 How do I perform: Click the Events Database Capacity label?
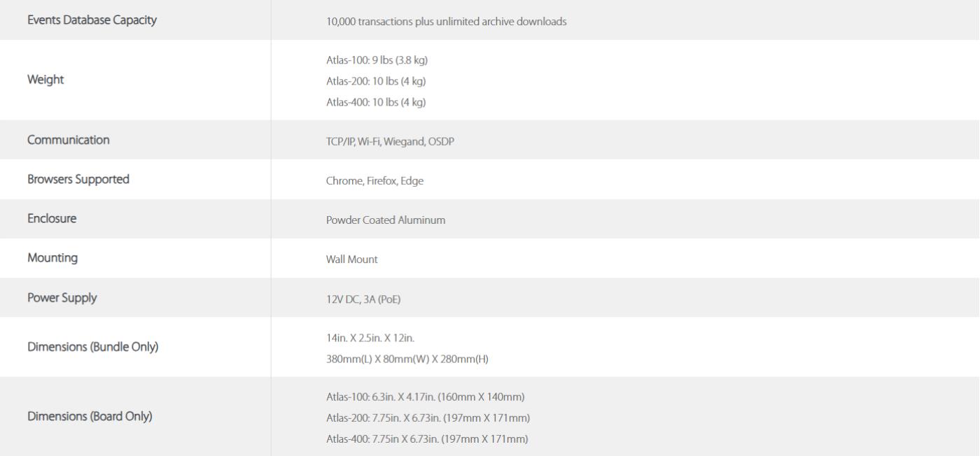pyautogui.click(x=92, y=20)
